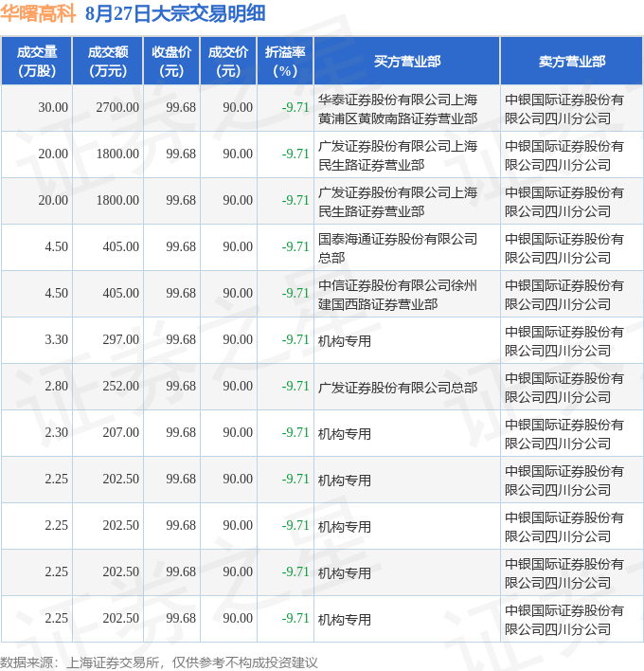Select the 收盘价(元) column header
644x671 pixels.
click(x=171, y=62)
